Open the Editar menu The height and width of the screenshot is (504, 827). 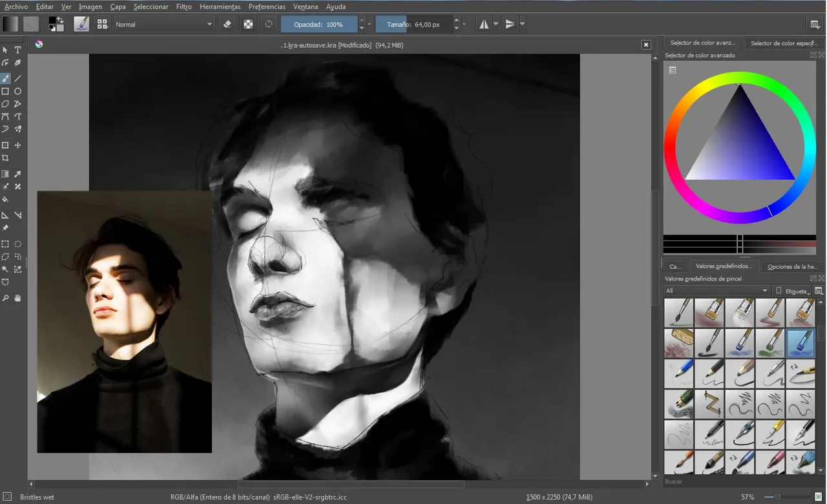45,6
